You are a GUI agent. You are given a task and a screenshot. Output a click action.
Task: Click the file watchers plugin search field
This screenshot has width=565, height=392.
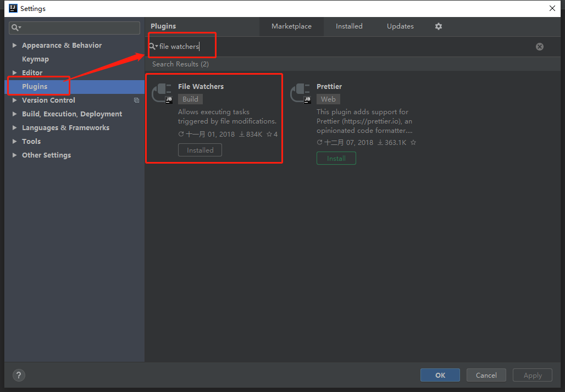[x=346, y=47]
